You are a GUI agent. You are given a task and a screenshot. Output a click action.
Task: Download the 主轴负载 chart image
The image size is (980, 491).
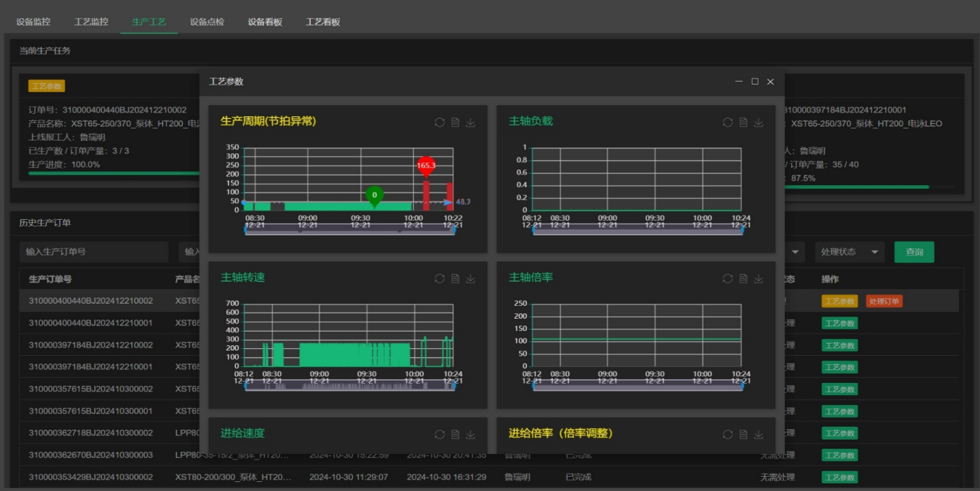(x=759, y=122)
